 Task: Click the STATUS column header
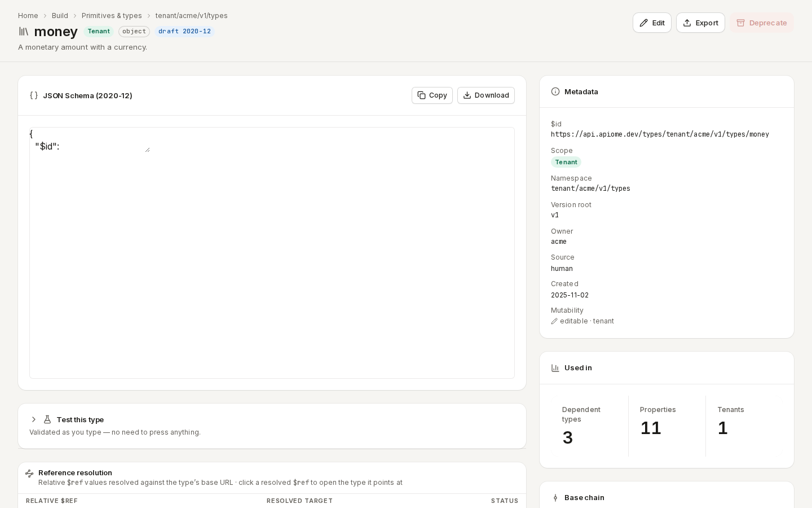(505, 501)
